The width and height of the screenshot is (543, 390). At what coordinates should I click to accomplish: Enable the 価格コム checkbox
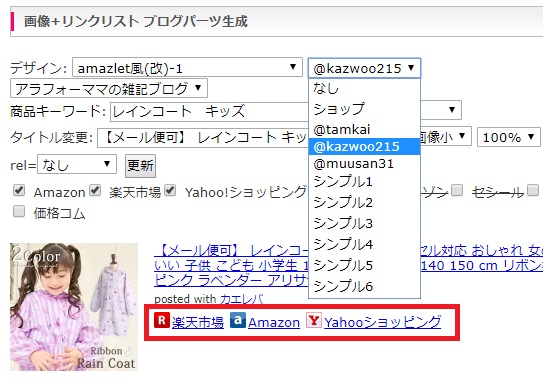tap(19, 211)
